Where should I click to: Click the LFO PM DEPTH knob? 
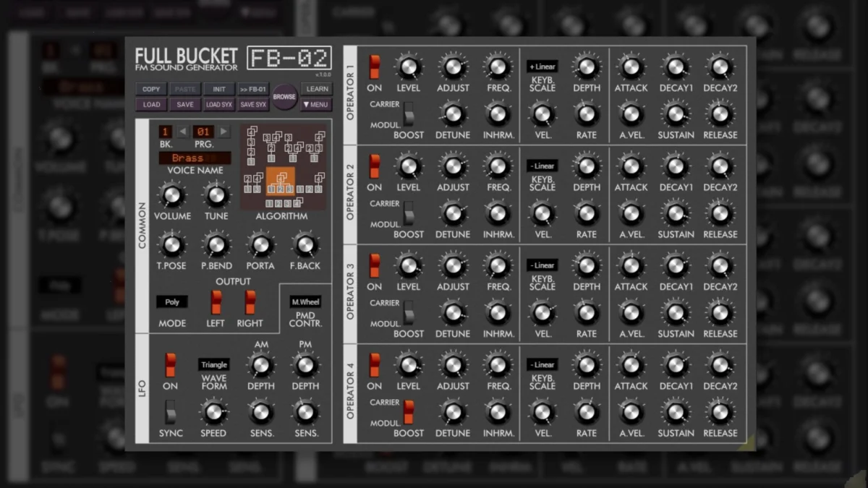305,365
